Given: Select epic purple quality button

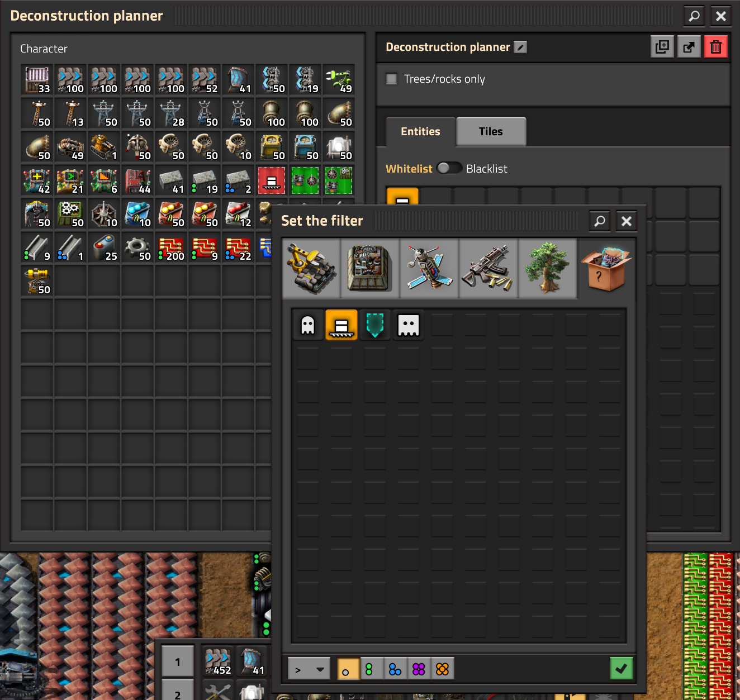Looking at the screenshot, I should coord(419,669).
